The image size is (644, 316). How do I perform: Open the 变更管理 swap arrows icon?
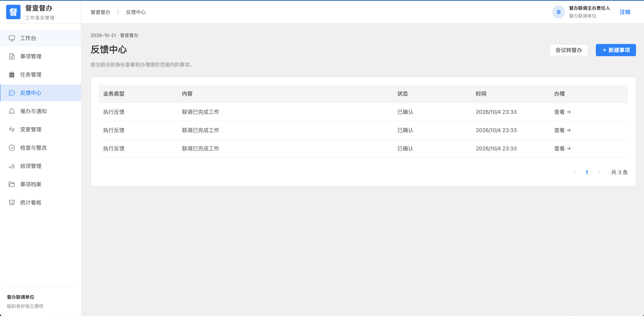tap(12, 129)
